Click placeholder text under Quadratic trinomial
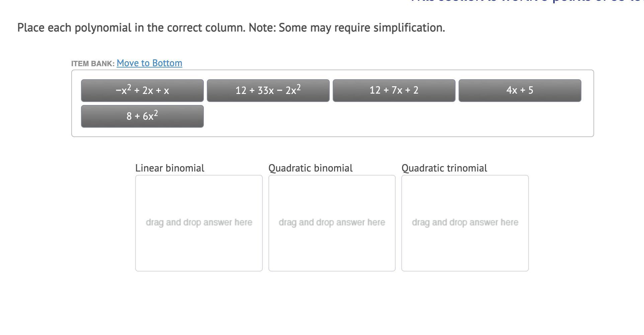The width and height of the screenshot is (644, 335). point(465,223)
